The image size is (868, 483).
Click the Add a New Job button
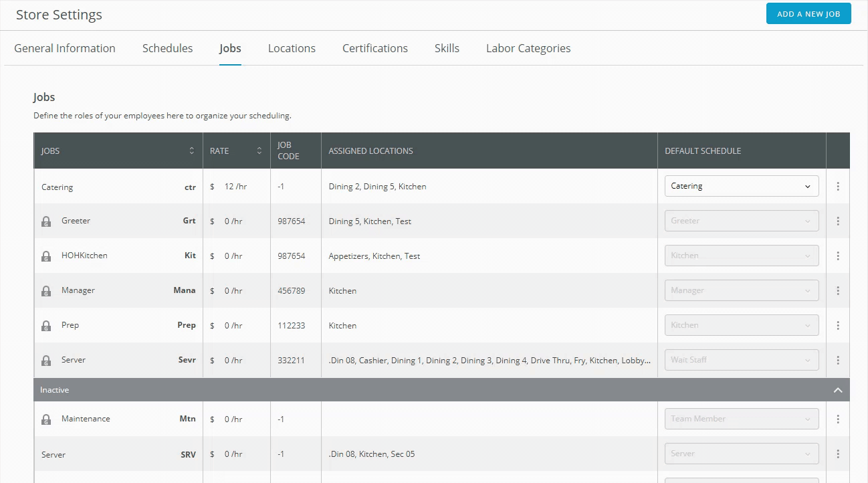(808, 14)
